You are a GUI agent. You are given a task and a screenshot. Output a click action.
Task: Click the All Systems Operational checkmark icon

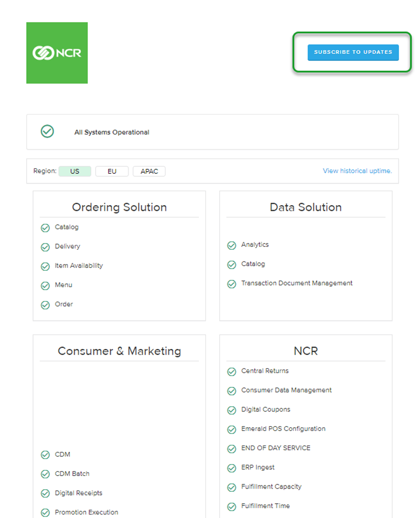[47, 131]
